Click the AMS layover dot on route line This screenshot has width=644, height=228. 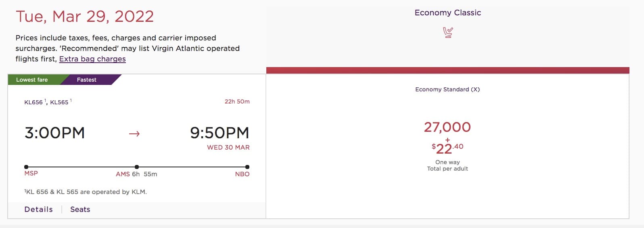click(137, 167)
